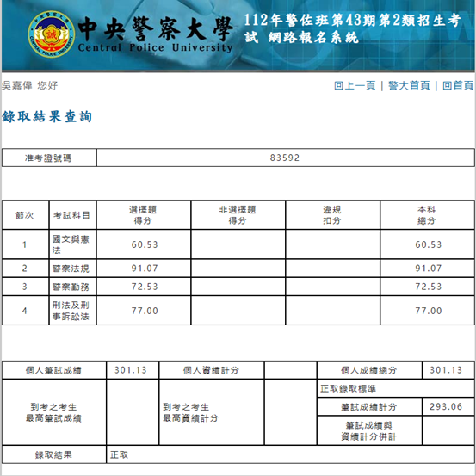Click 77.00 in the 選擇題得分 column
Image resolution: width=476 pixels, height=476 pixels.
(x=145, y=311)
